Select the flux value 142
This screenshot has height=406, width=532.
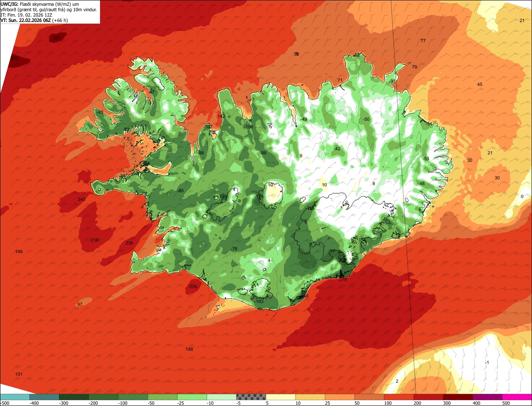tap(221, 116)
